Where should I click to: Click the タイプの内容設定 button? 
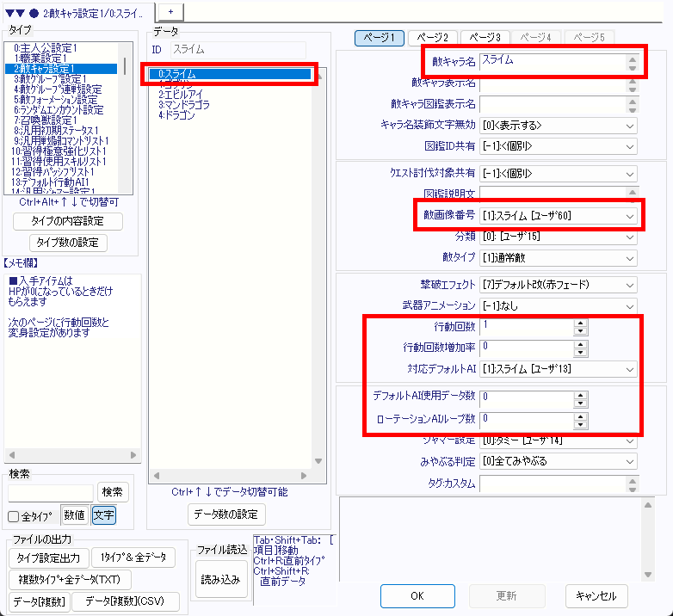pos(68,221)
